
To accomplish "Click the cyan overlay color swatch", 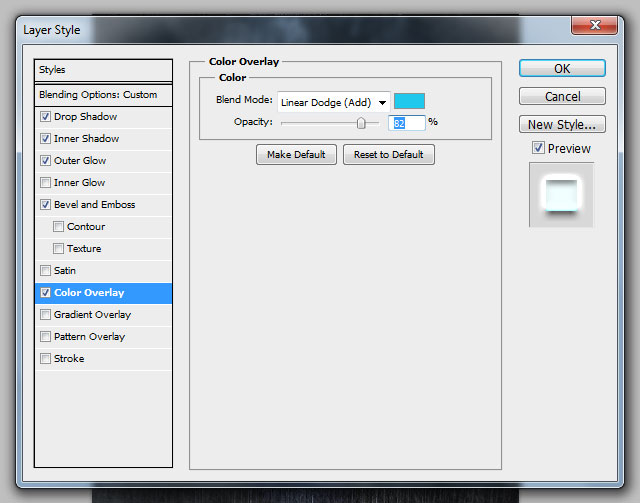I will (409, 101).
